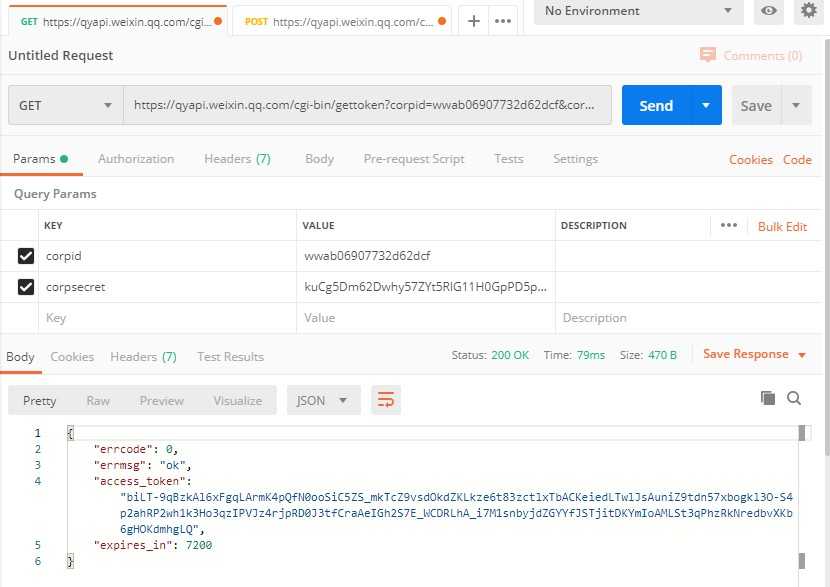Click the Untitled Request title

coord(60,55)
